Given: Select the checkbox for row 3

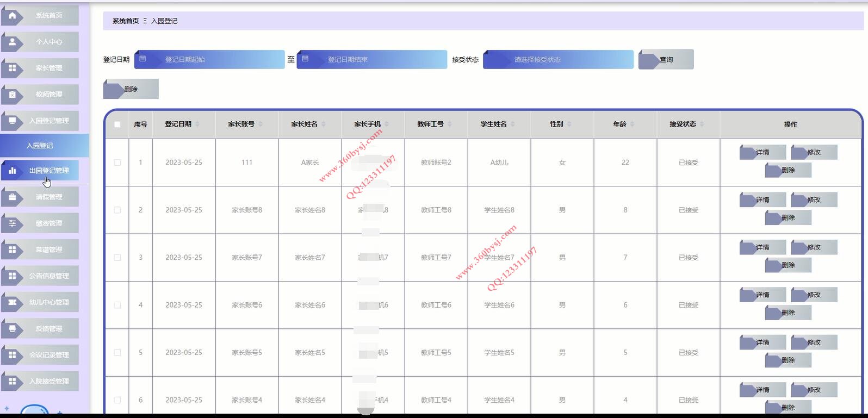Looking at the screenshot, I should click(x=117, y=258).
